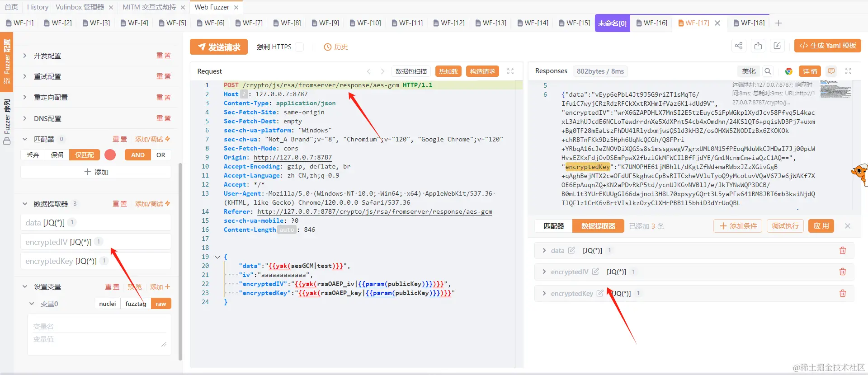
Task: Expand the Responses panel to fullscreen
Action: pyautogui.click(x=848, y=71)
